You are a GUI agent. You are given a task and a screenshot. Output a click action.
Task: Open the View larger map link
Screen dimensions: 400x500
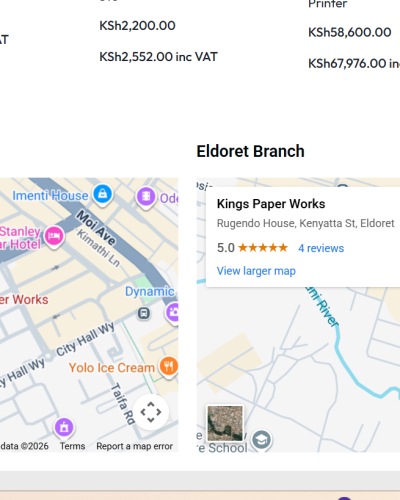[256, 271]
